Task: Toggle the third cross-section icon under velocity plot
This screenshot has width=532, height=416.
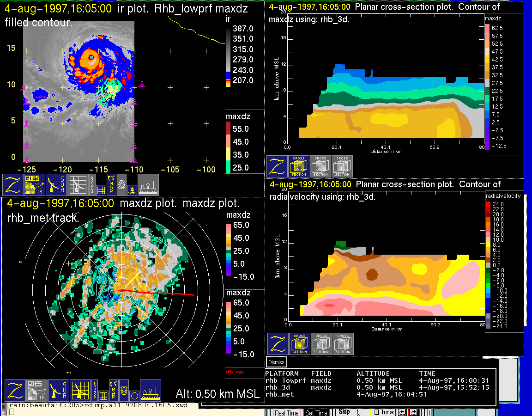Action: pyautogui.click(x=343, y=344)
